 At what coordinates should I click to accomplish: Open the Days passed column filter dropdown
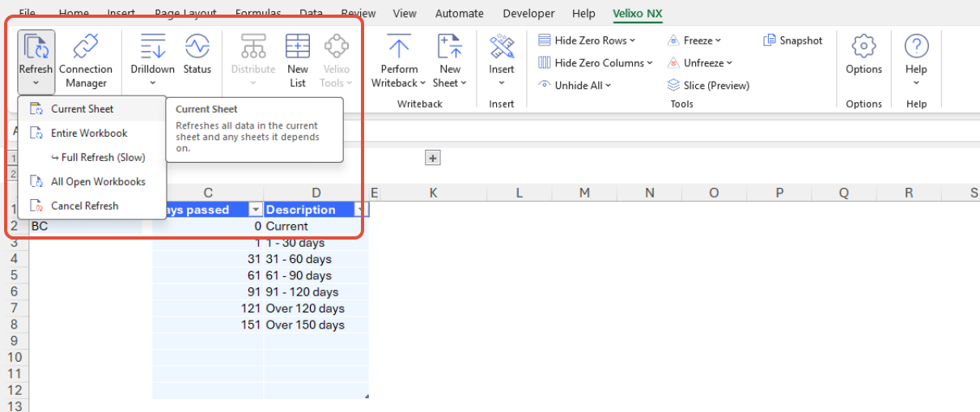click(x=257, y=210)
